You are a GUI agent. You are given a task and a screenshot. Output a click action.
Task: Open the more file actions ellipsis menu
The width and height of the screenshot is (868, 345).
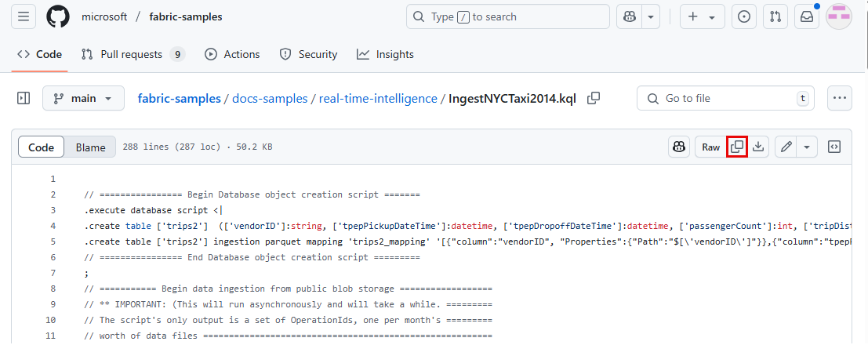coord(839,99)
